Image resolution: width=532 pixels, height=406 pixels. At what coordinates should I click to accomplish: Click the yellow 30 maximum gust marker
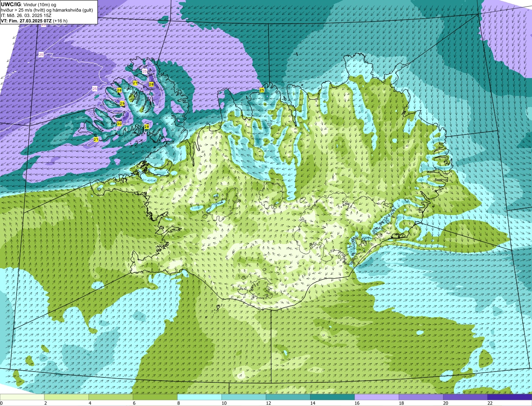[119, 124]
